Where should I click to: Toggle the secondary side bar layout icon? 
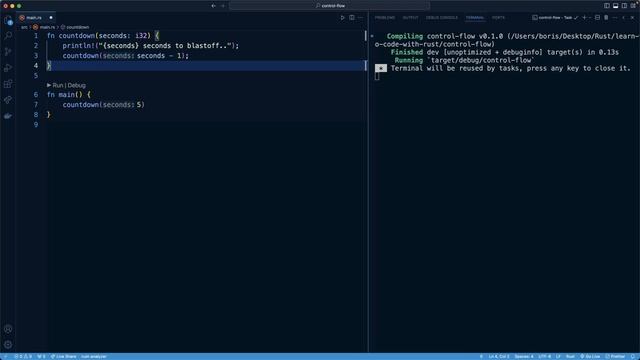(x=624, y=6)
